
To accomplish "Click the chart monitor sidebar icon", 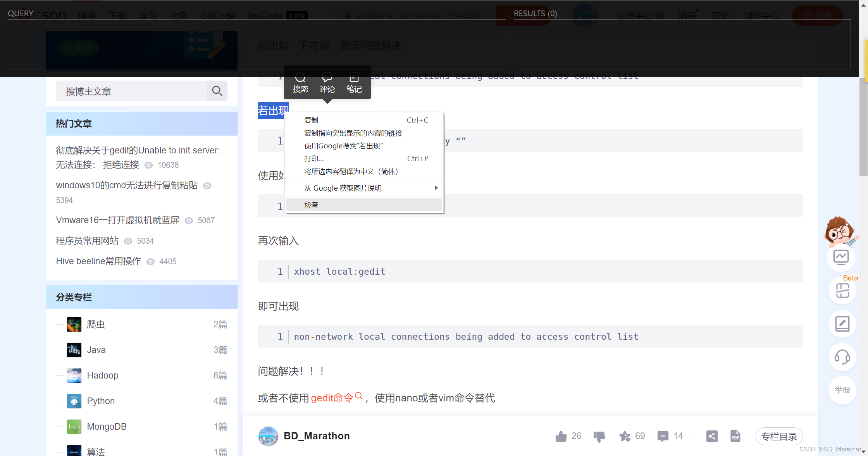I will pos(841,257).
